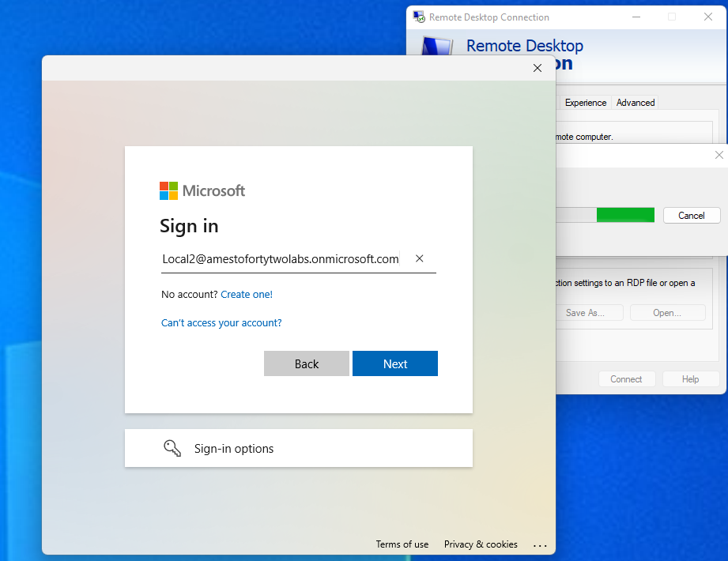Image resolution: width=728 pixels, height=561 pixels.
Task: Open the ellipsis menu next to Privacy & cookies
Action: [540, 544]
